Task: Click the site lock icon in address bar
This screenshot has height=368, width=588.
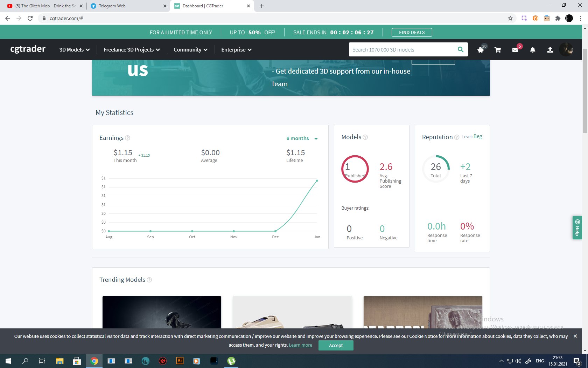Action: (x=44, y=18)
